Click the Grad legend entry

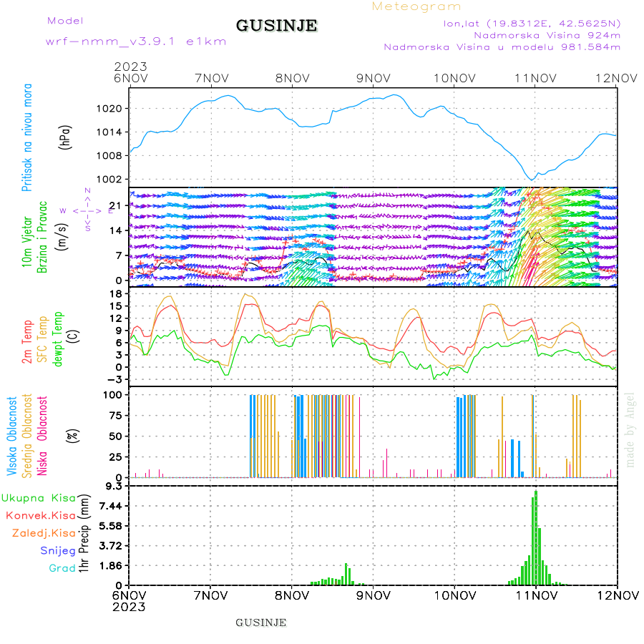pyautogui.click(x=62, y=568)
